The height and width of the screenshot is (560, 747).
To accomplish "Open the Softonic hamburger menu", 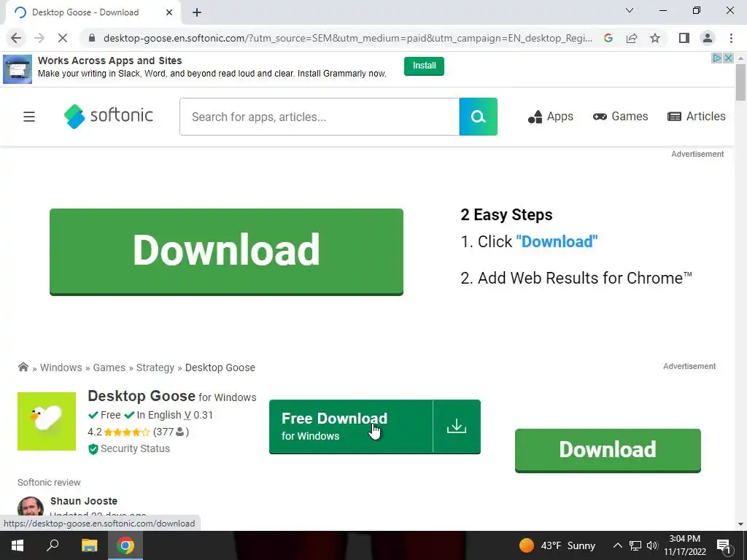I will (x=29, y=116).
